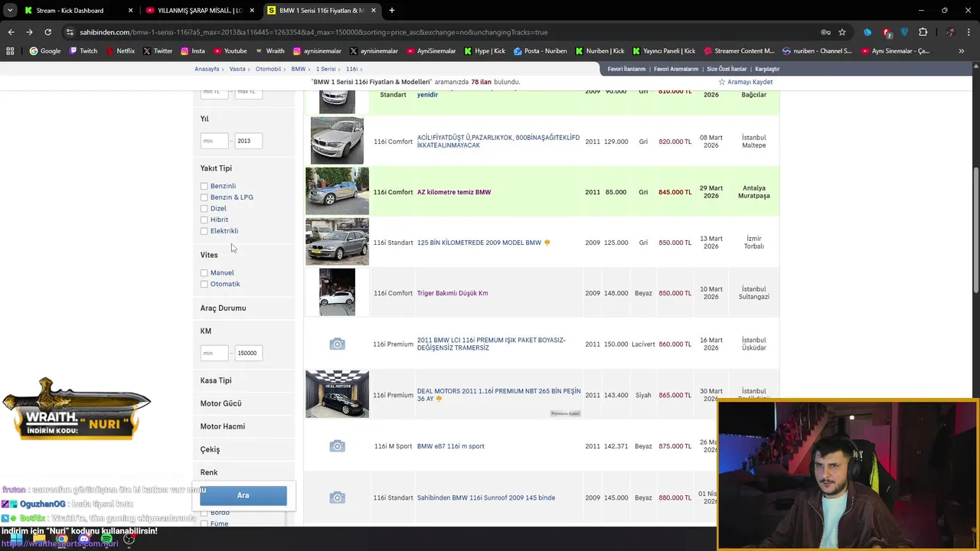Open the Google bookmark
The height and width of the screenshot is (551, 980).
click(44, 51)
